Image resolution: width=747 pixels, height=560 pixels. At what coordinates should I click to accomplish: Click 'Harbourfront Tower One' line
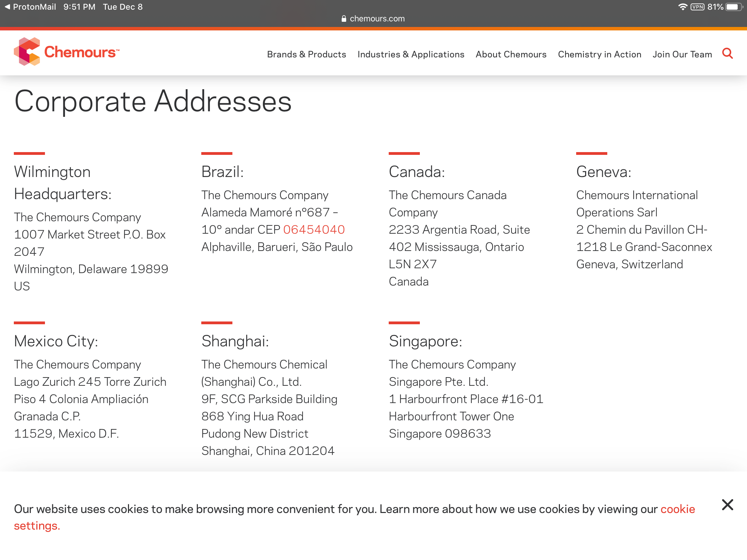click(451, 416)
